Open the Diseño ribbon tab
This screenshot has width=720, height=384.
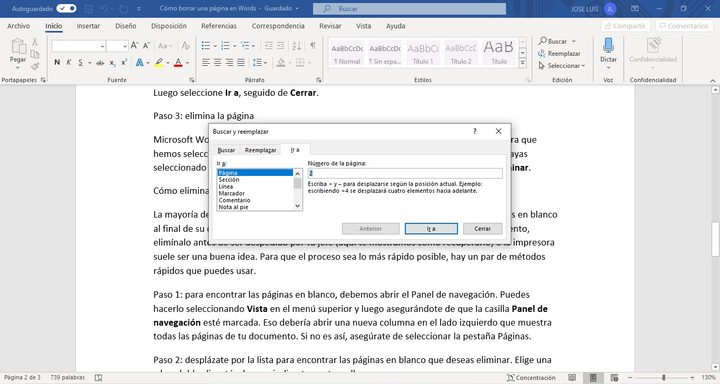pyautogui.click(x=125, y=26)
